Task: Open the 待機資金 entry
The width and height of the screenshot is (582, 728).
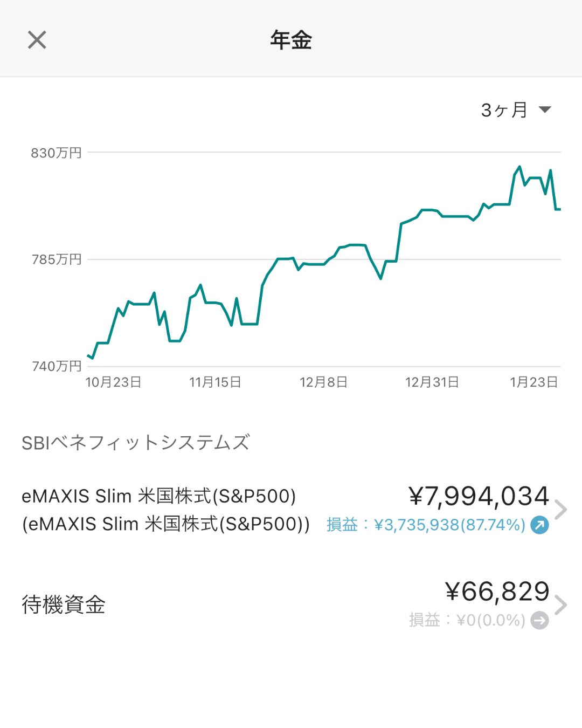Action: click(x=64, y=605)
